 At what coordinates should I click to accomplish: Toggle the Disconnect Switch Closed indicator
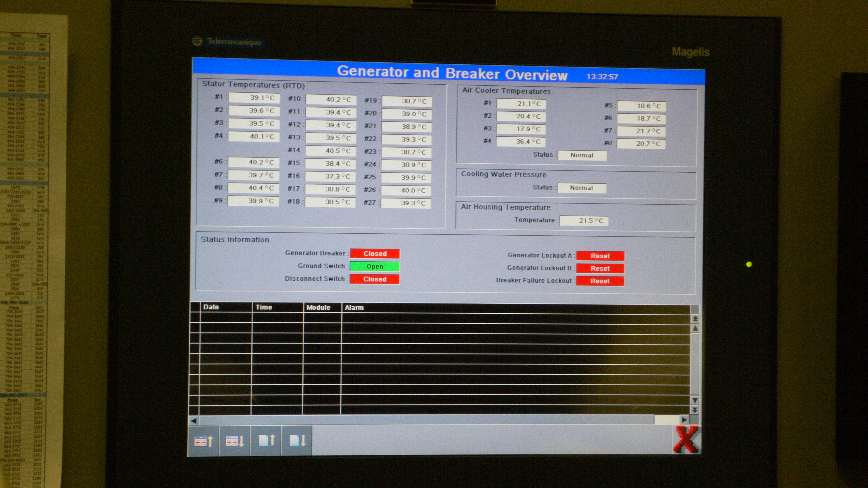(374, 279)
